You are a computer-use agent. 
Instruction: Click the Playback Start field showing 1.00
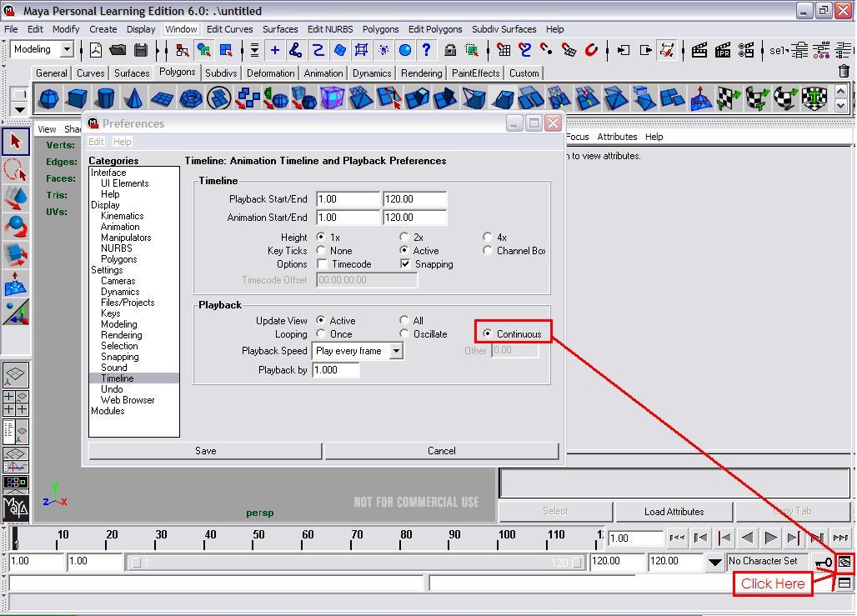pos(348,199)
